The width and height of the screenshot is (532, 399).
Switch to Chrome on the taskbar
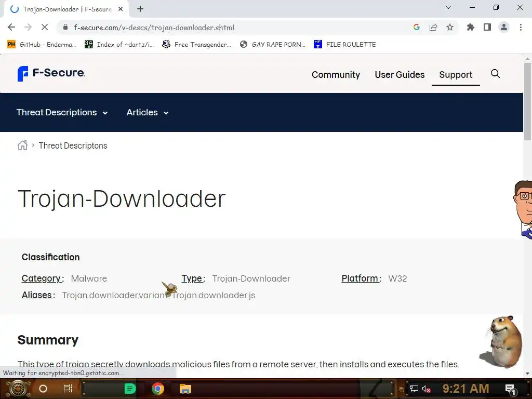pos(158,389)
